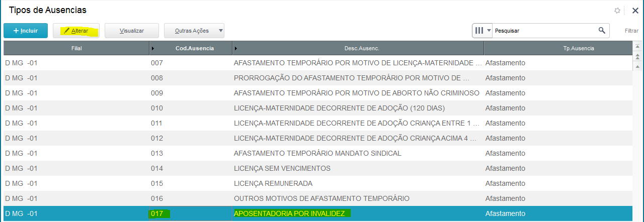Open the settings gear icon
The width and height of the screenshot is (644, 222).
click(x=617, y=11)
